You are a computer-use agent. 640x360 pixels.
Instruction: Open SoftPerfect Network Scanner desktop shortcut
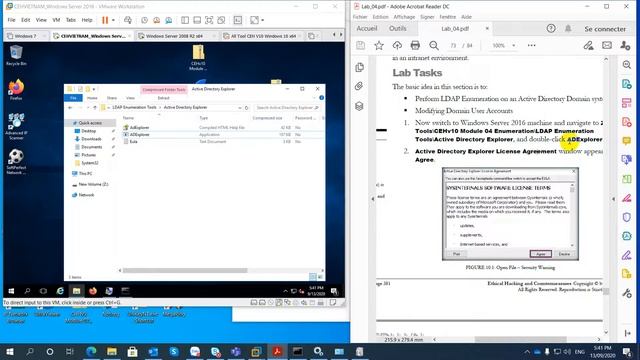[16, 162]
